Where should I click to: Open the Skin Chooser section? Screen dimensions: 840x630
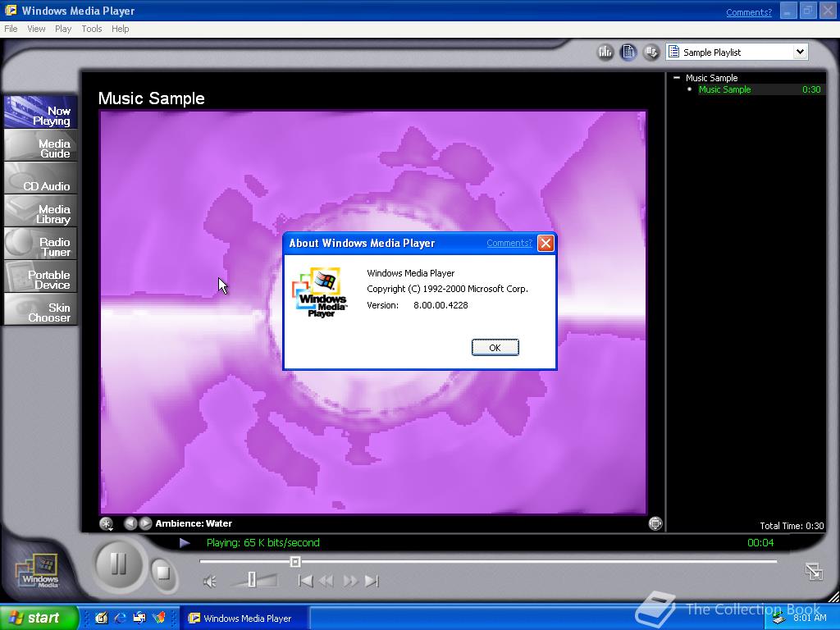click(x=41, y=309)
